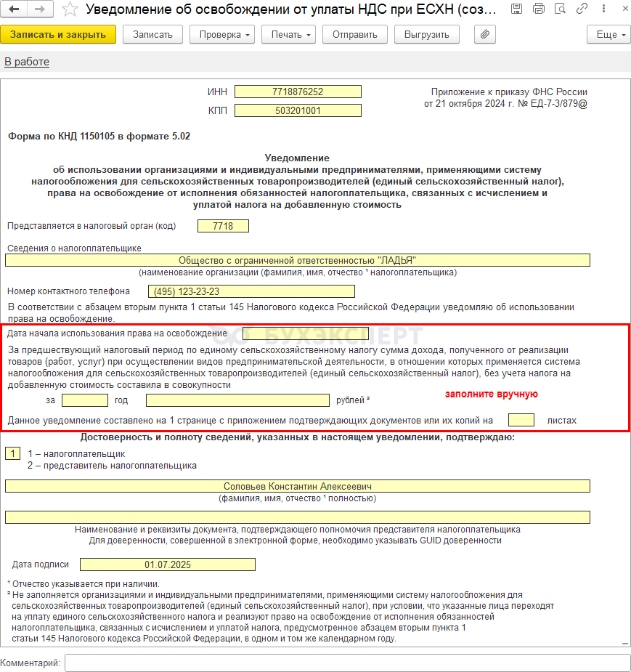Screen dimensions: 631x672
Task: Click the contact phone number field
Action: (x=251, y=291)
